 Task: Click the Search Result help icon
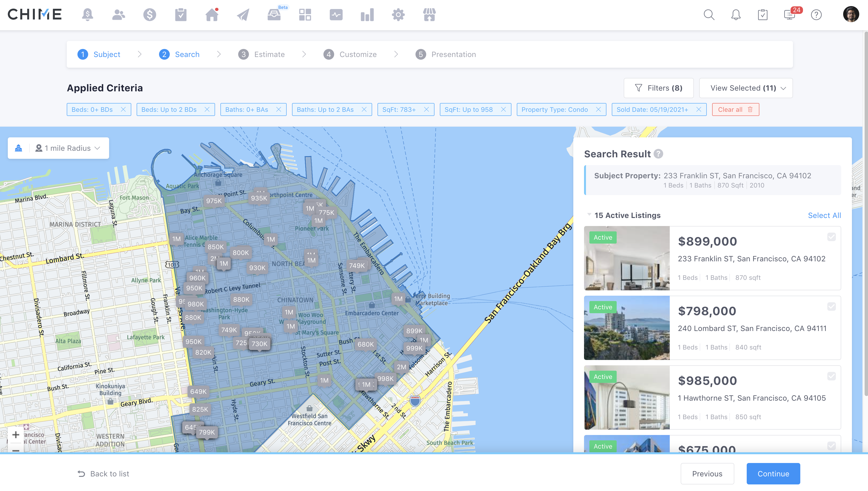(x=658, y=154)
